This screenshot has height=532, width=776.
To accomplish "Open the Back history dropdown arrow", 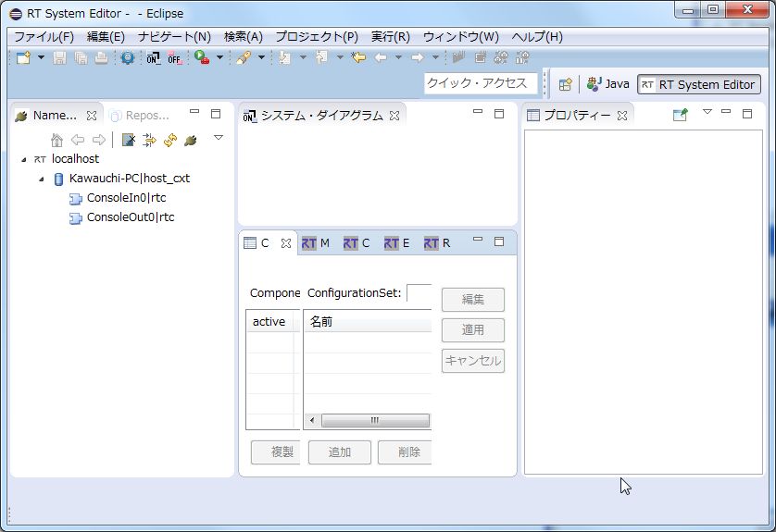I will [398, 58].
